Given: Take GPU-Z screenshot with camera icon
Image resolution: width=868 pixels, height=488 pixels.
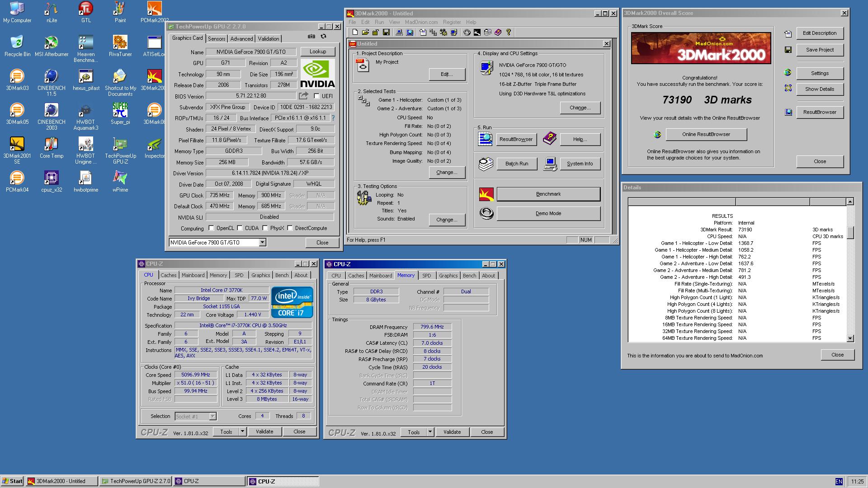Looking at the screenshot, I should 311,36.
